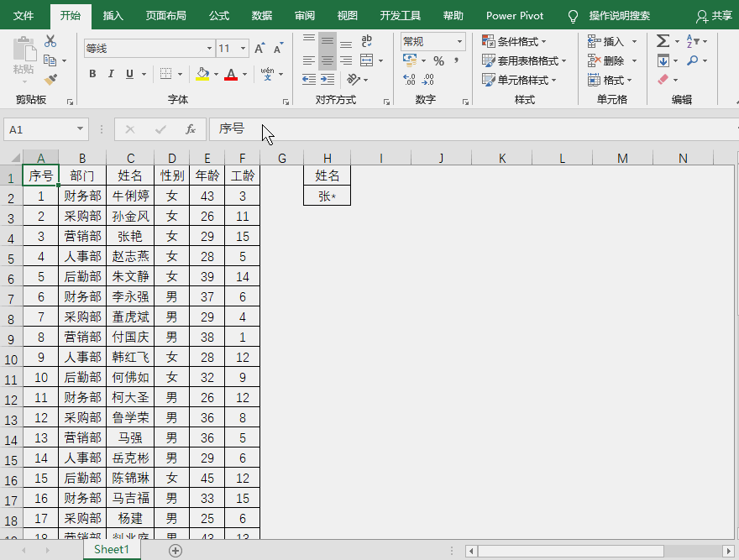Click the Name Box showing A1
739x560 pixels.
pos(39,129)
